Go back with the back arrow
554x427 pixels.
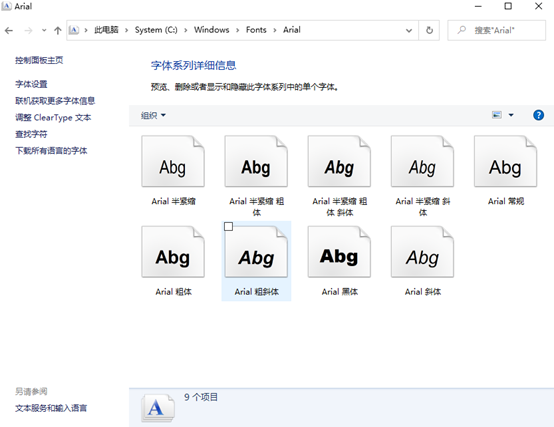pos(9,31)
